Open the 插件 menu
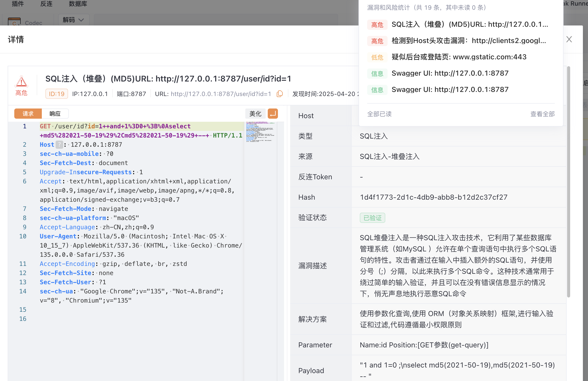 [x=18, y=4]
